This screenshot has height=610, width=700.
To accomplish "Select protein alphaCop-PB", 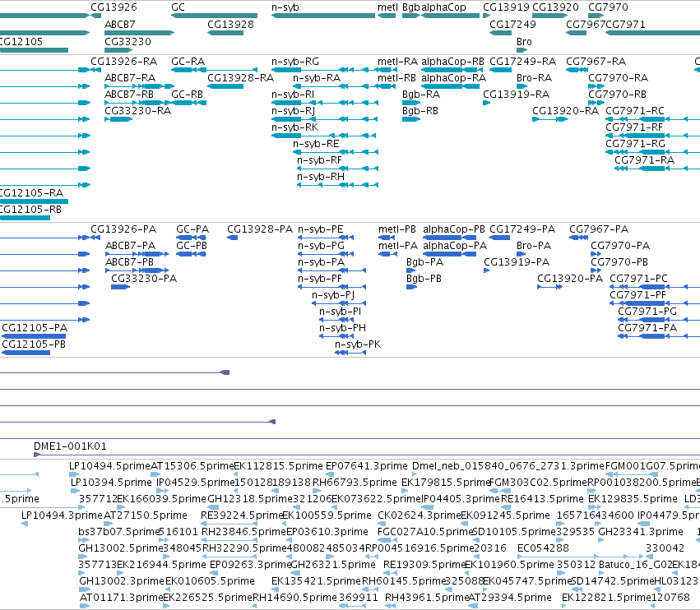I will pos(454,229).
